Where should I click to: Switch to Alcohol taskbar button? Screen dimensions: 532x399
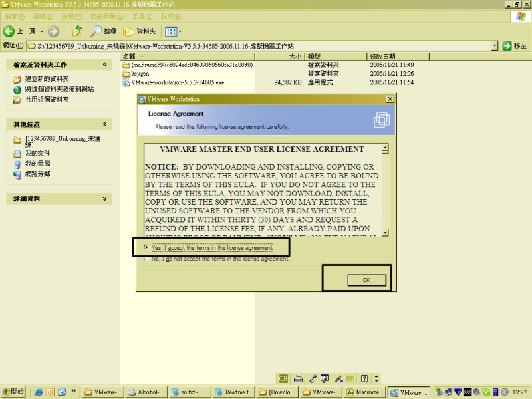point(146,392)
